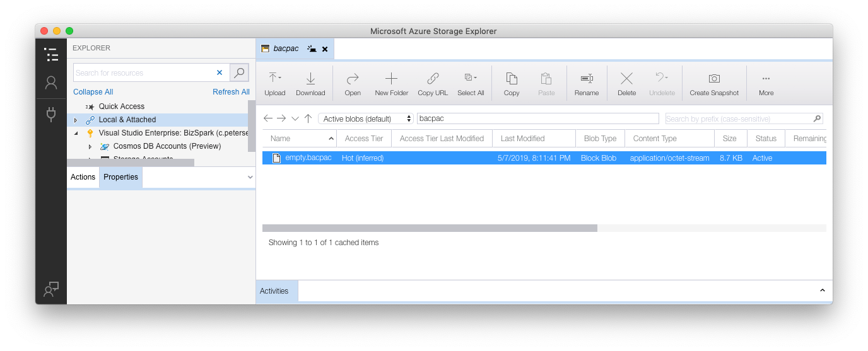868x351 pixels.
Task: Delete the selected blob
Action: tap(626, 78)
